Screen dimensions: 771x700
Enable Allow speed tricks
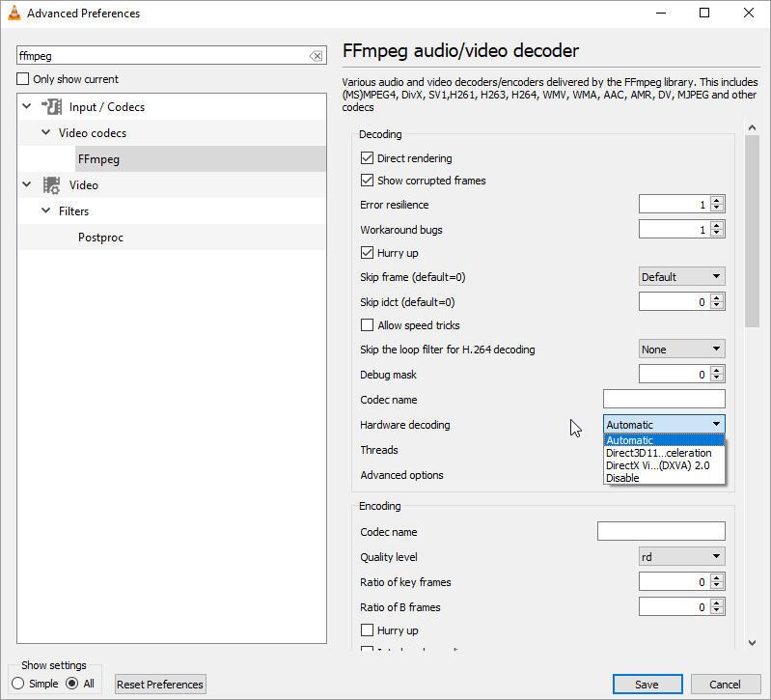(367, 325)
